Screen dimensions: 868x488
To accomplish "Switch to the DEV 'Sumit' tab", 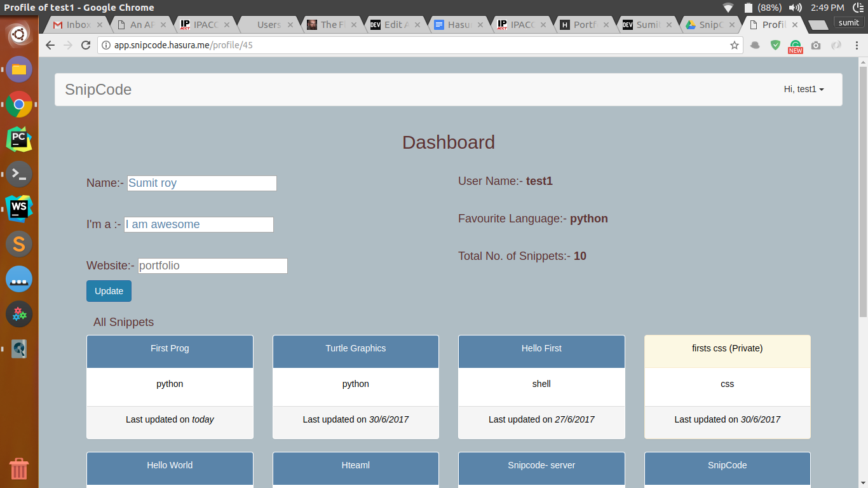I will 648,25.
